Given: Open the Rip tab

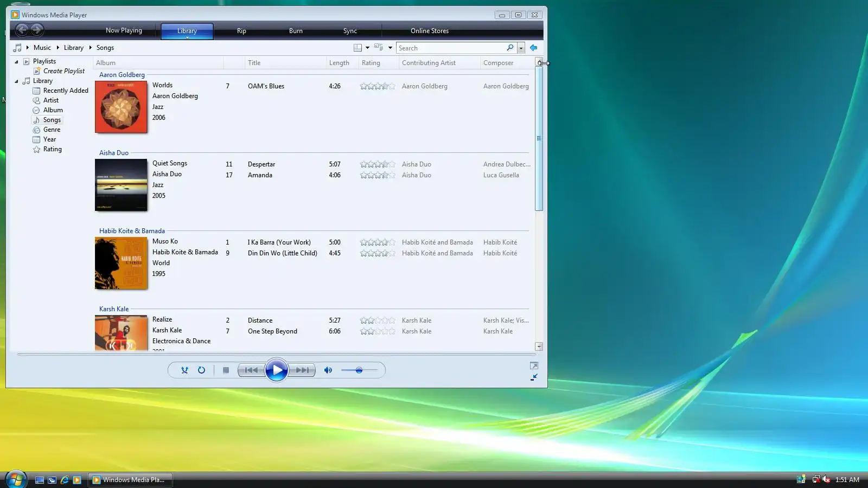Looking at the screenshot, I should coord(241,31).
